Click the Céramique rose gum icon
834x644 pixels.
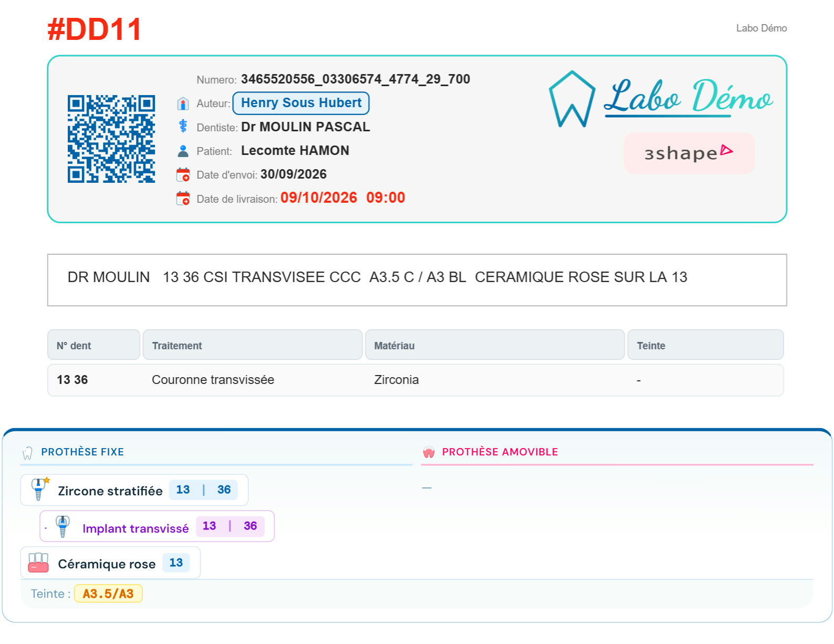pyautogui.click(x=38, y=563)
